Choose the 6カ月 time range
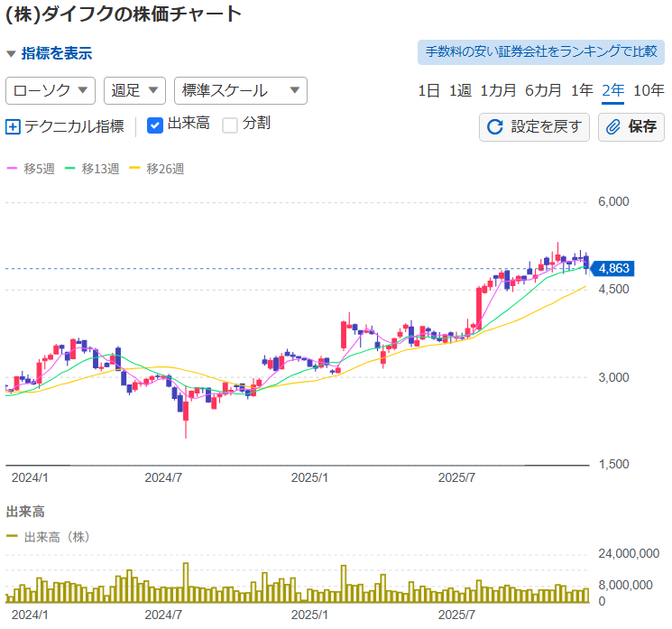The width and height of the screenshot is (672, 629). pos(543,90)
